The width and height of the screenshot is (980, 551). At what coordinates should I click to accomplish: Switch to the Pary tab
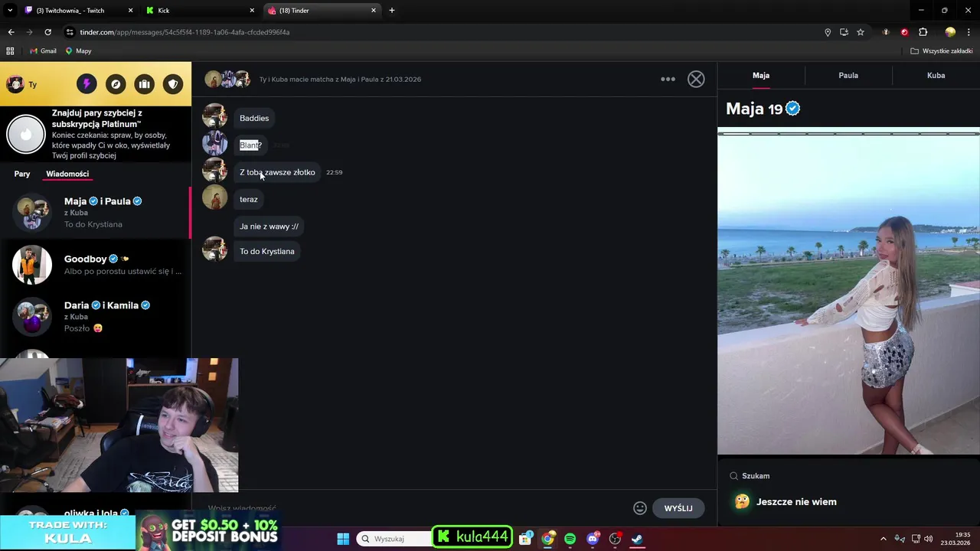click(22, 174)
